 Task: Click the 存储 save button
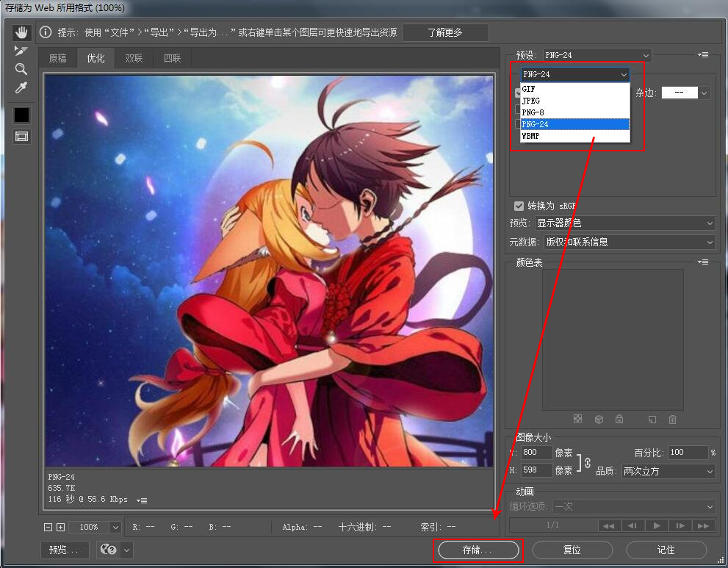pos(478,550)
